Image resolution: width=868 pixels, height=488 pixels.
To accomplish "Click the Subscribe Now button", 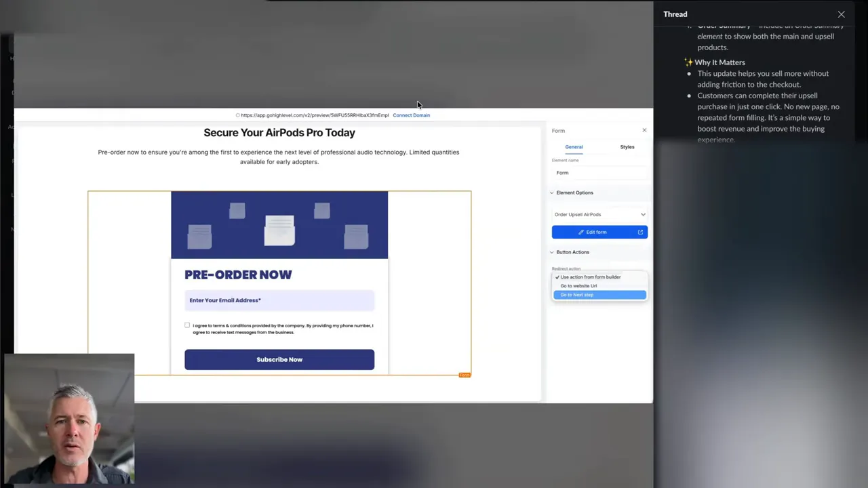I will click(279, 359).
